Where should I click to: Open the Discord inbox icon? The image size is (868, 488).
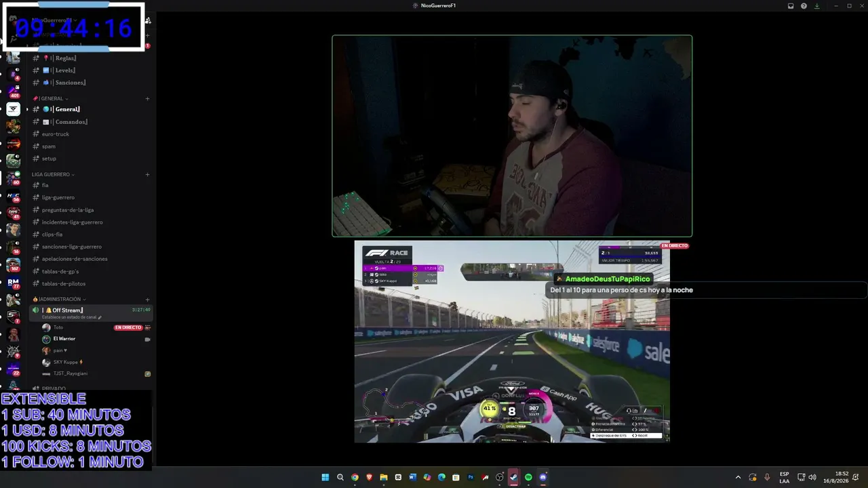[791, 5]
